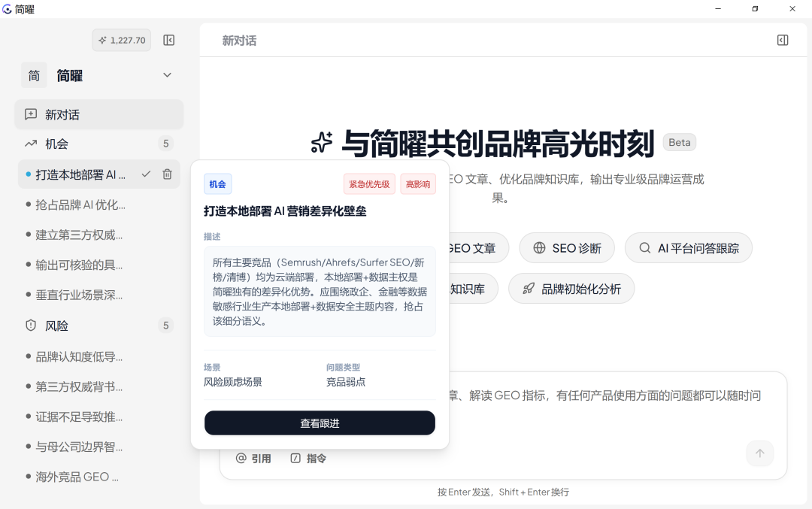812x509 pixels.
Task: Expand the 简曜 workspace dropdown chevron
Action: pos(167,76)
